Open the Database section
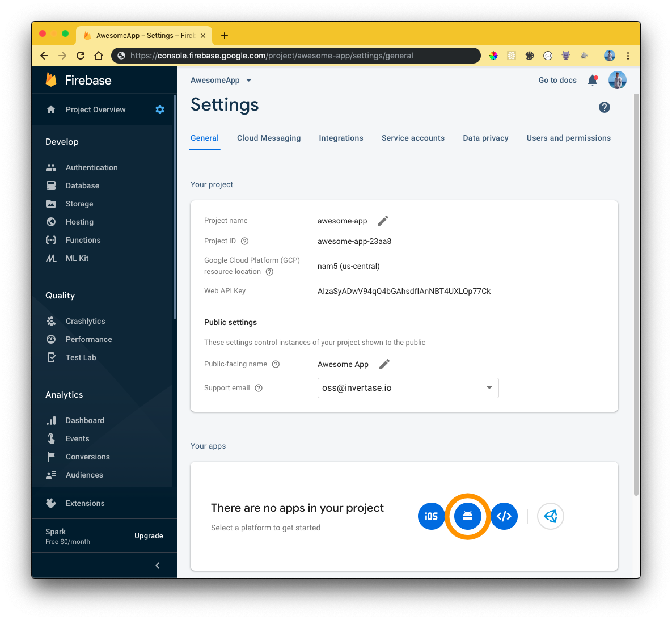 [82, 185]
